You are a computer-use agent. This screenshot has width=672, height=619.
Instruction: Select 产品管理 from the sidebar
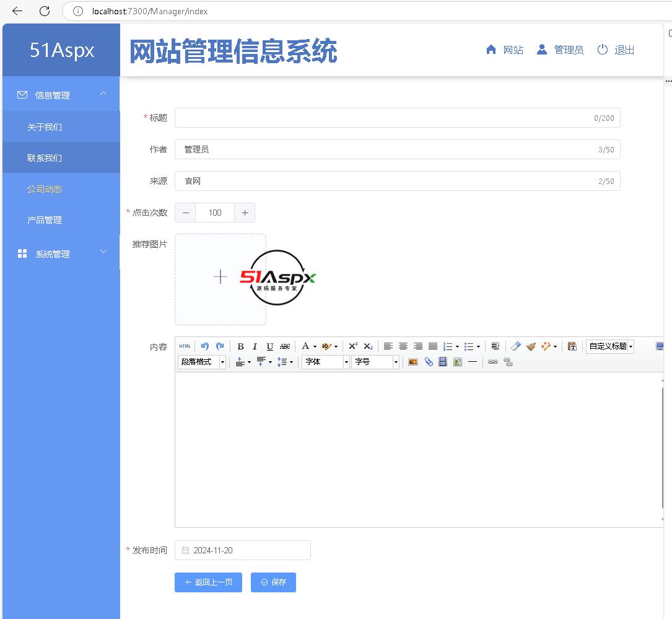click(45, 220)
